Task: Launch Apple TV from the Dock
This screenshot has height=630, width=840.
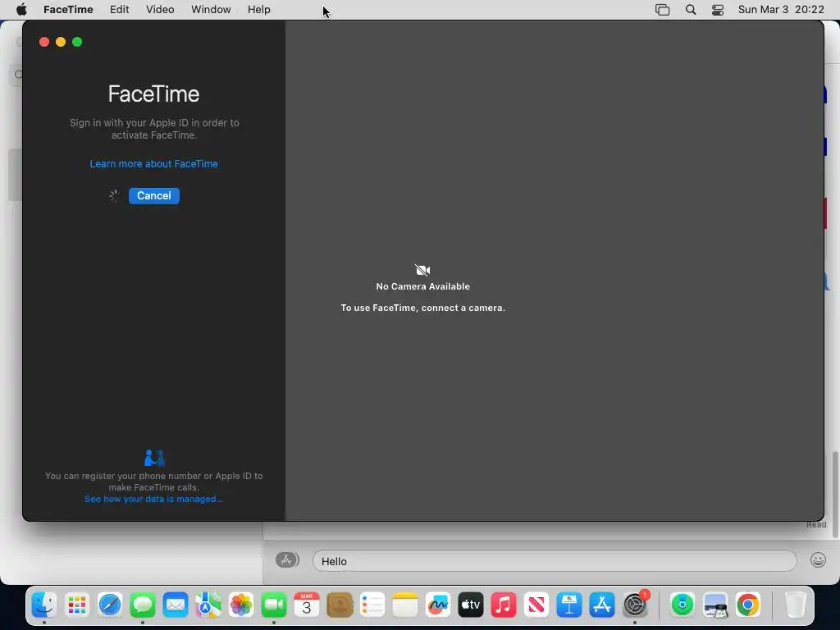Action: [x=471, y=605]
